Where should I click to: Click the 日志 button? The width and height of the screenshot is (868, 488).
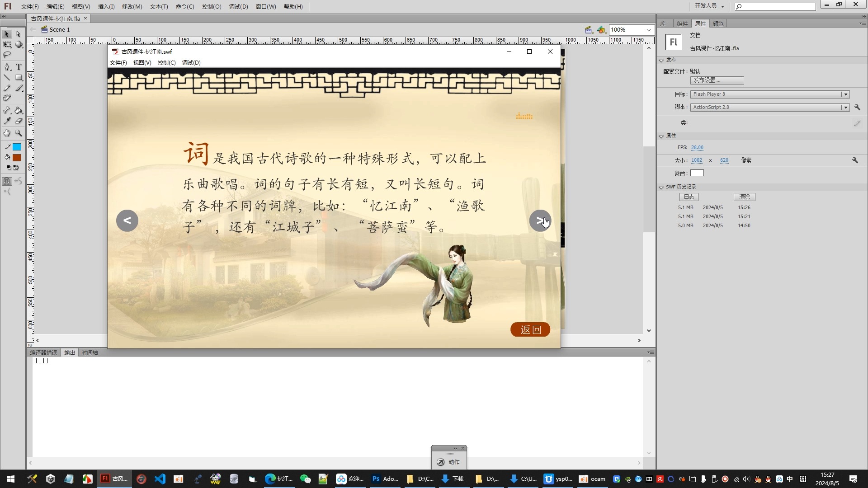689,197
